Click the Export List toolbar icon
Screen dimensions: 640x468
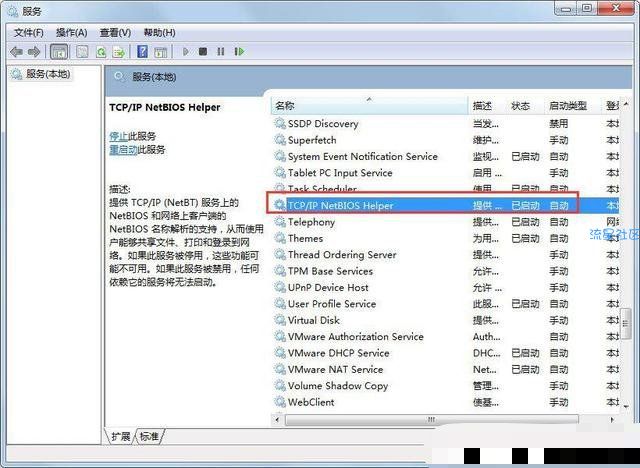119,52
